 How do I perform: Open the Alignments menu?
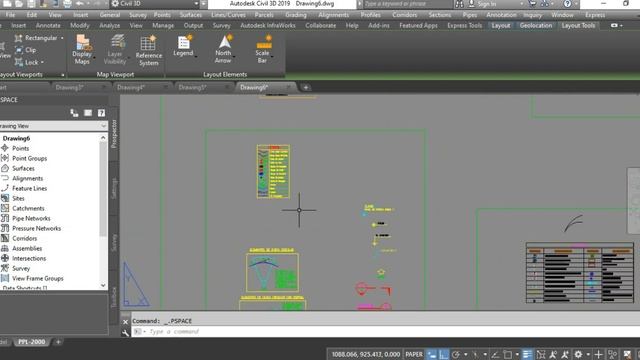[333, 15]
